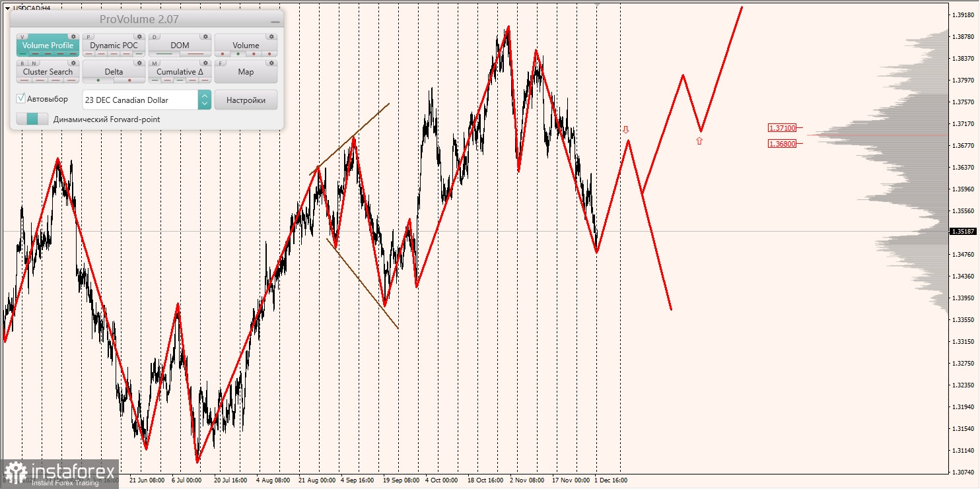Toggle green dot segment under Delta
This screenshot has height=489, width=980.
coord(98,80)
